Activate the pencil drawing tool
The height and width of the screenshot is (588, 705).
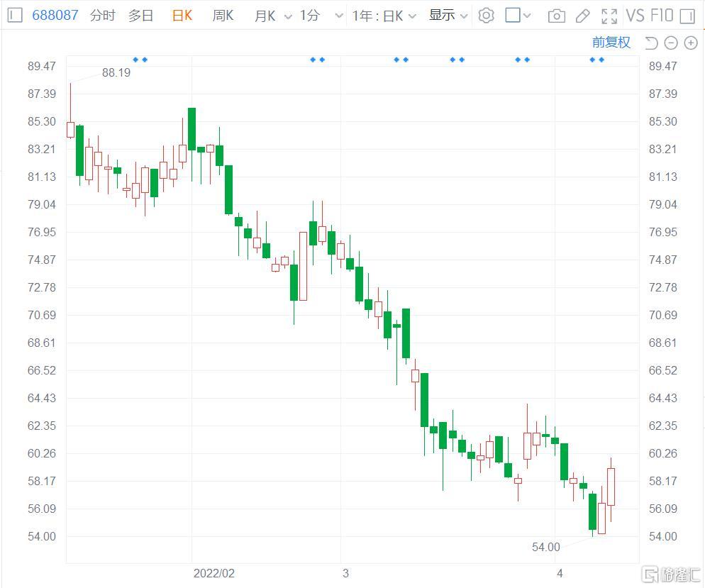(x=583, y=16)
